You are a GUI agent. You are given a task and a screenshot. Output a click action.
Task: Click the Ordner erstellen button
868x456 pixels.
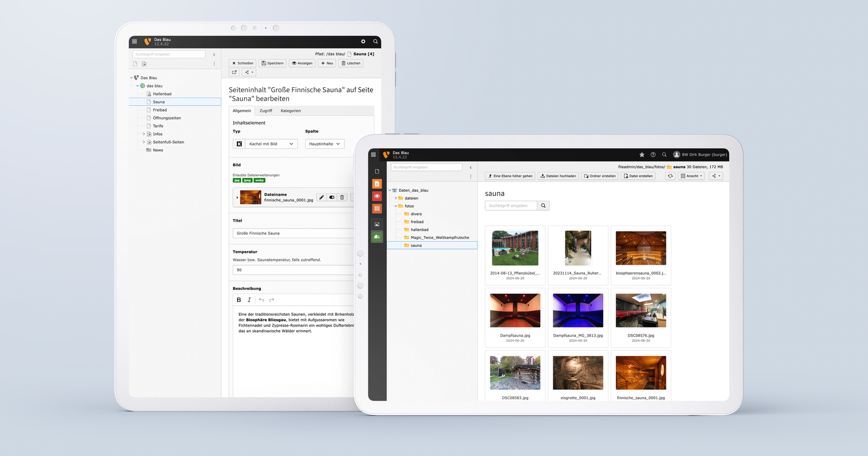click(600, 176)
